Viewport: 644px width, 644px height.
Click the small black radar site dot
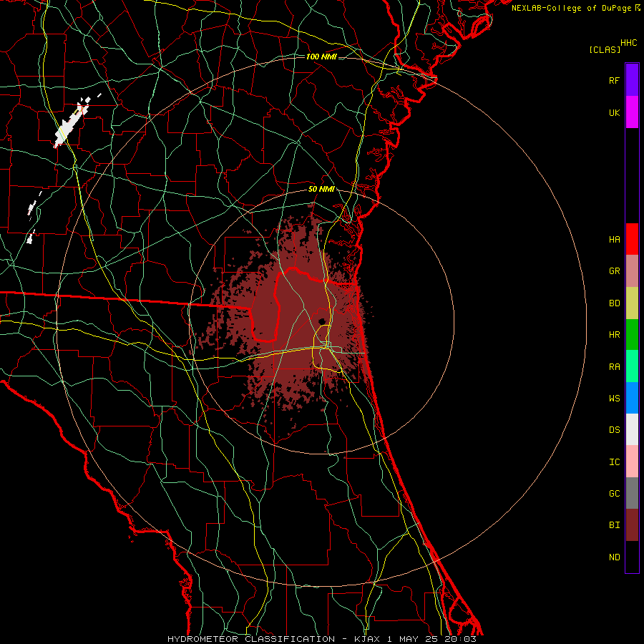tap(322, 321)
